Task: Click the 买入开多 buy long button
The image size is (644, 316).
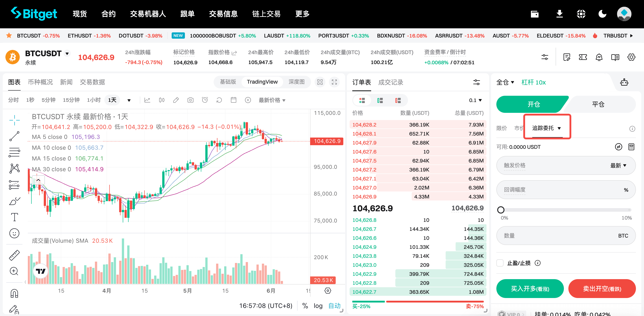Action: coord(530,289)
